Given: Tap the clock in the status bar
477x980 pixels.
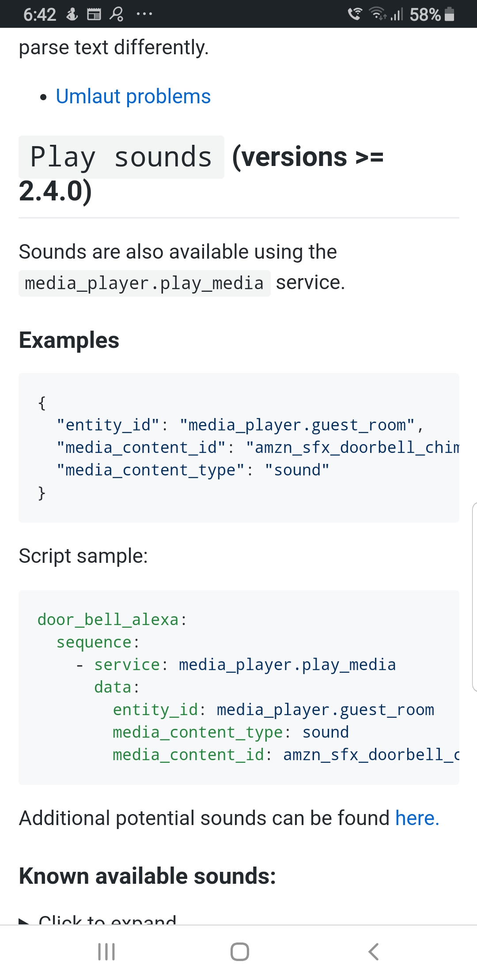Looking at the screenshot, I should tap(40, 14).
